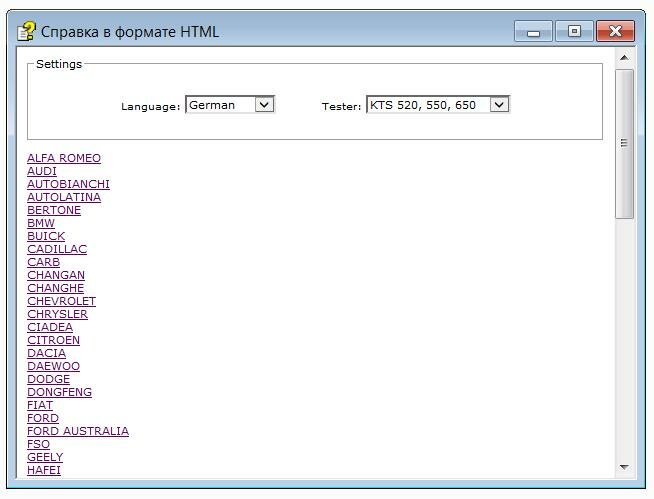The image size is (654, 499).
Task: Click the vertical scrollbar thumb
Action: click(x=624, y=143)
